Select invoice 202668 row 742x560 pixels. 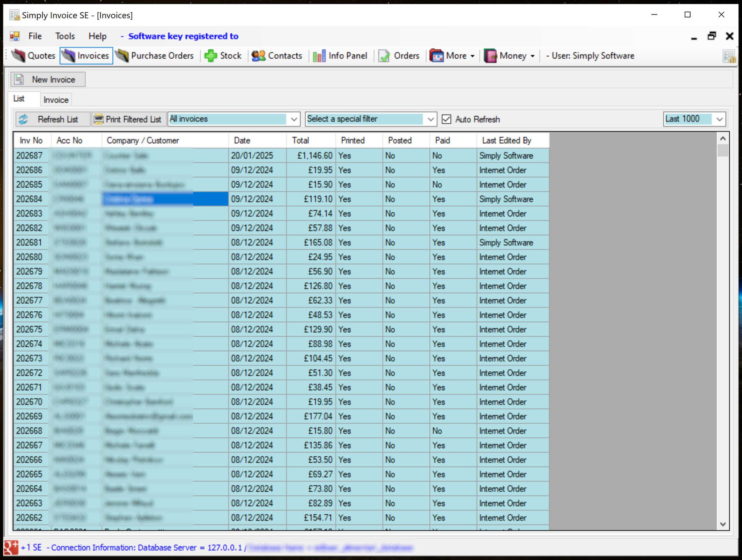coord(281,431)
